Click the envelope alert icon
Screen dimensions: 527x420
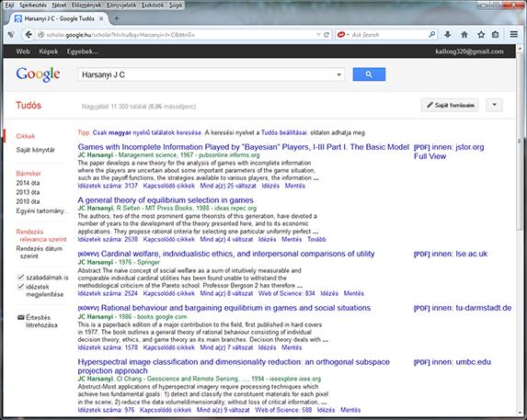click(20, 317)
